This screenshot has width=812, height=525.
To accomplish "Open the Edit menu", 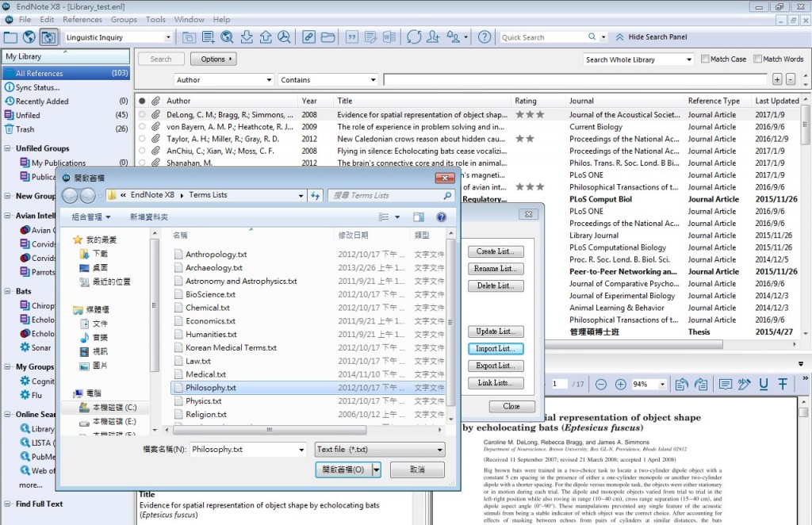I will (x=47, y=20).
